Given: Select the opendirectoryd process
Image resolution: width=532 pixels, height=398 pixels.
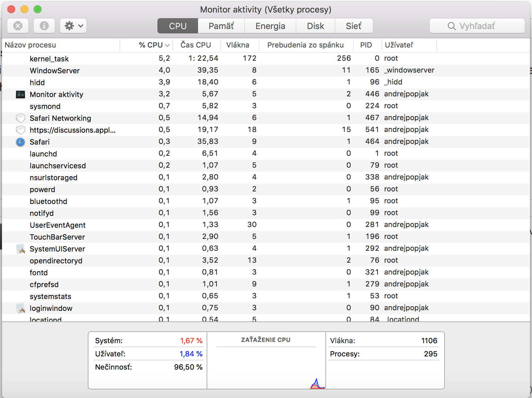Looking at the screenshot, I should pyautogui.click(x=266, y=261).
